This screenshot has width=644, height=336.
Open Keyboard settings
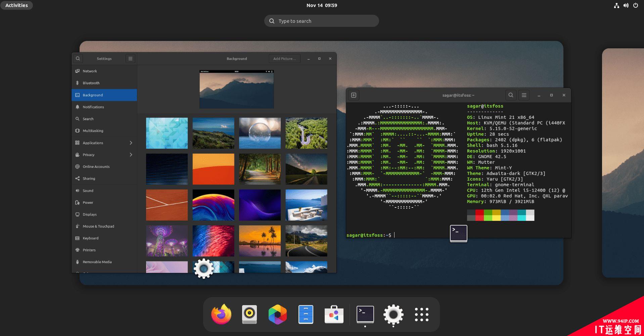click(104, 238)
